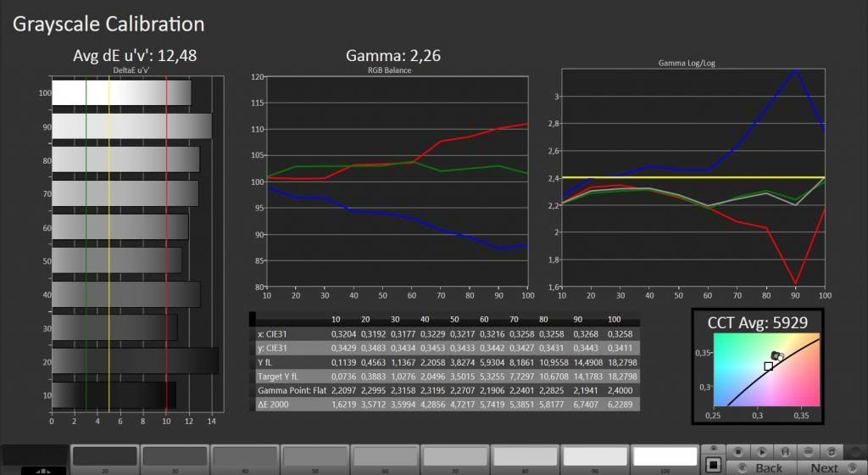868x475 pixels.
Task: Select the 50 percent gray swatch
Action: tap(314, 458)
